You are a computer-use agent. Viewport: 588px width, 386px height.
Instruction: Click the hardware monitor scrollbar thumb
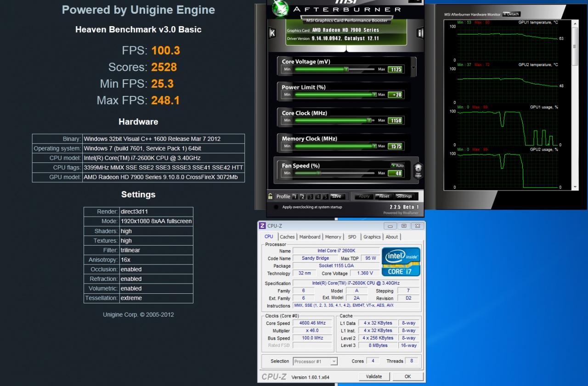[x=575, y=46]
